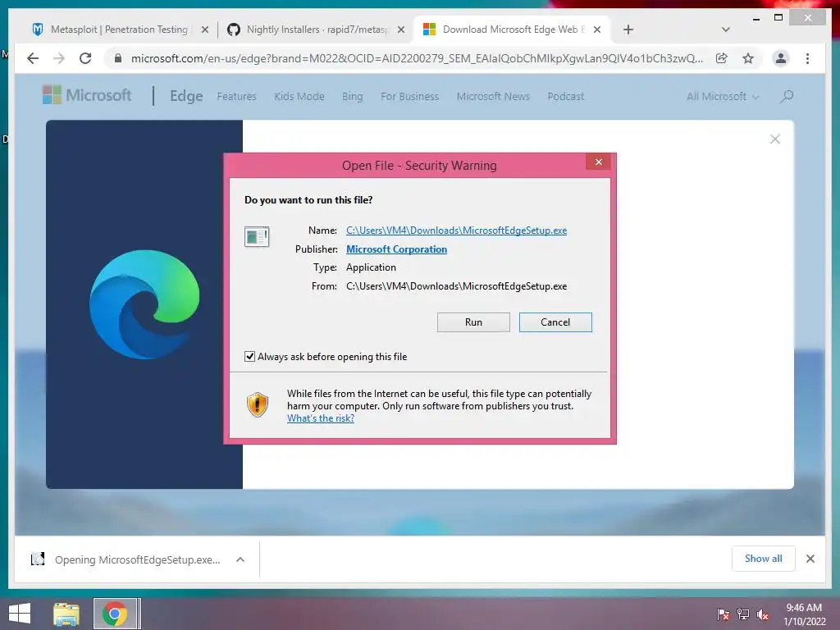
Task: Open the MicrosoftEdgeSetup.exe file path link
Action: (x=456, y=231)
